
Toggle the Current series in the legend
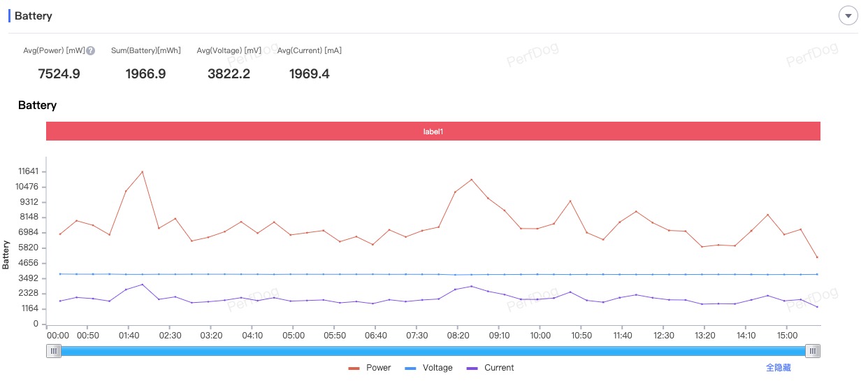[x=490, y=368]
